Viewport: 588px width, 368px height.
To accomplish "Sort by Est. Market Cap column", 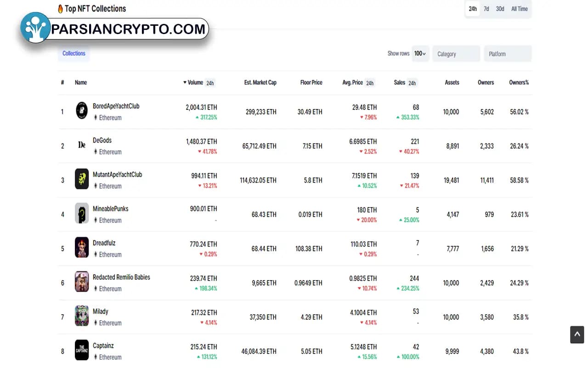I will click(260, 83).
